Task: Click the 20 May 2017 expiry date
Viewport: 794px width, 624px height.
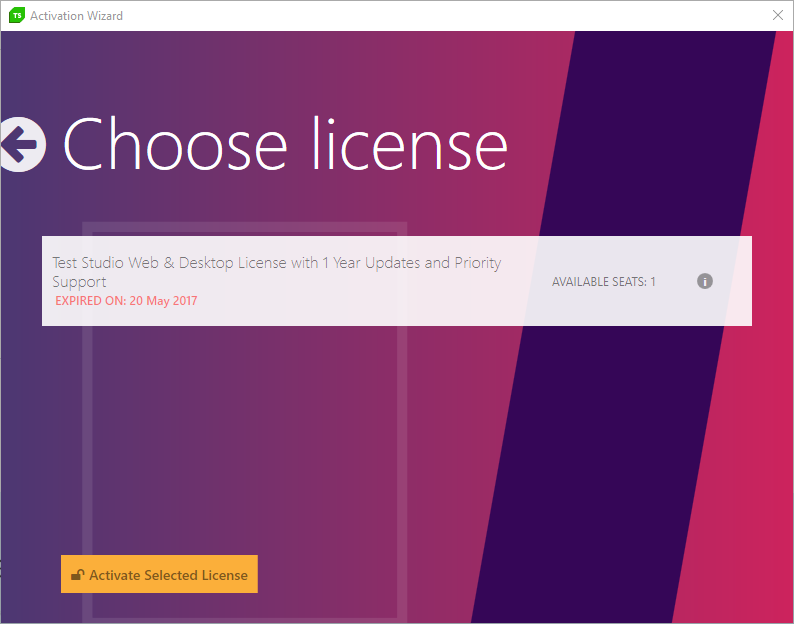Action: pos(164,301)
